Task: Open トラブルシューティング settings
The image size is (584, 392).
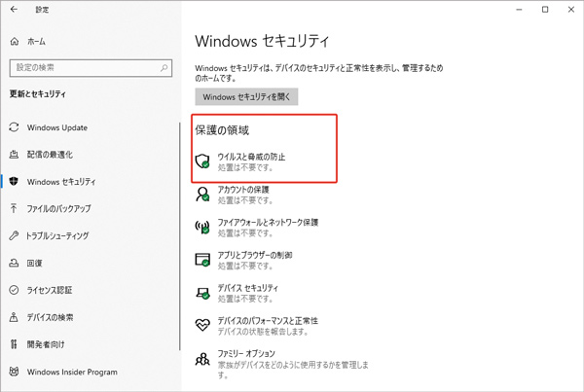Action: click(x=57, y=235)
